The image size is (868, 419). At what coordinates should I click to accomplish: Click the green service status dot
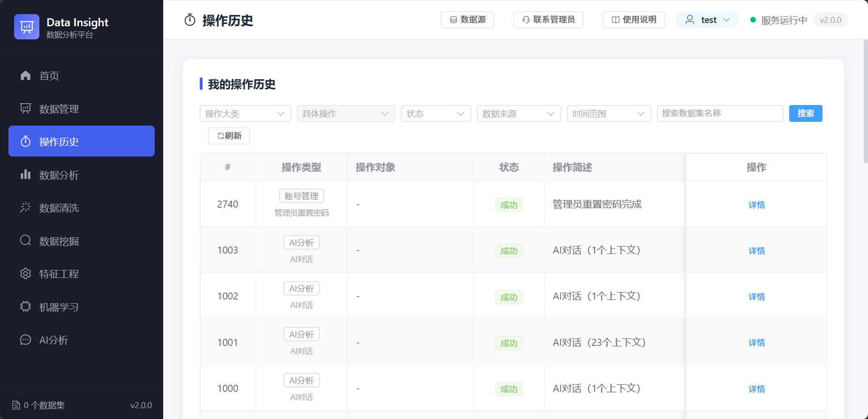tap(753, 20)
